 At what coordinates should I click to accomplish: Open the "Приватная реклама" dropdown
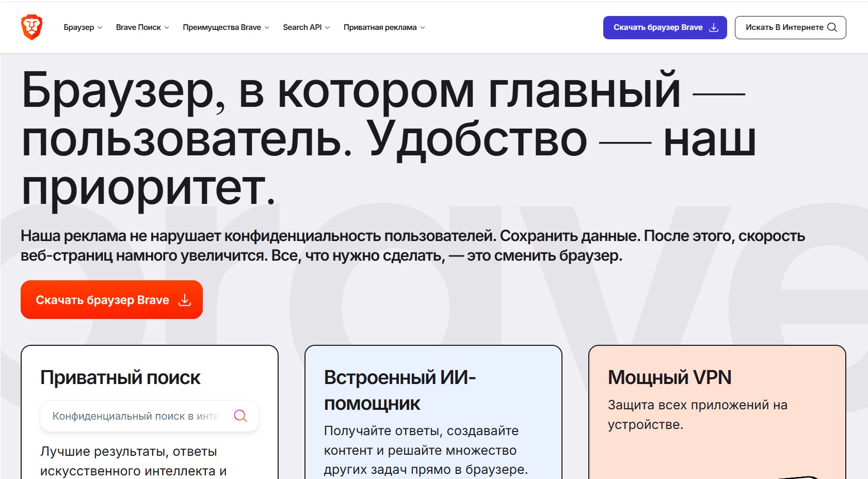(422, 27)
